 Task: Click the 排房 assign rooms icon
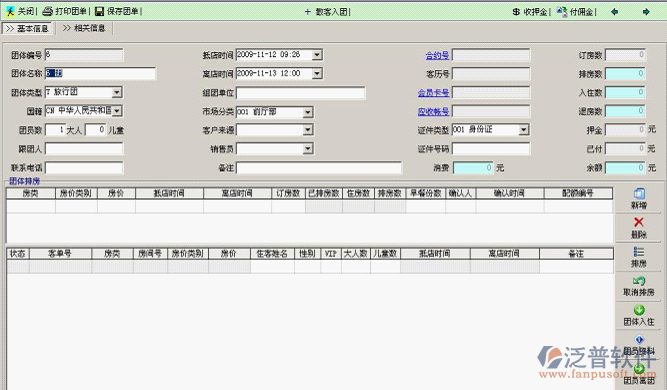(638, 252)
